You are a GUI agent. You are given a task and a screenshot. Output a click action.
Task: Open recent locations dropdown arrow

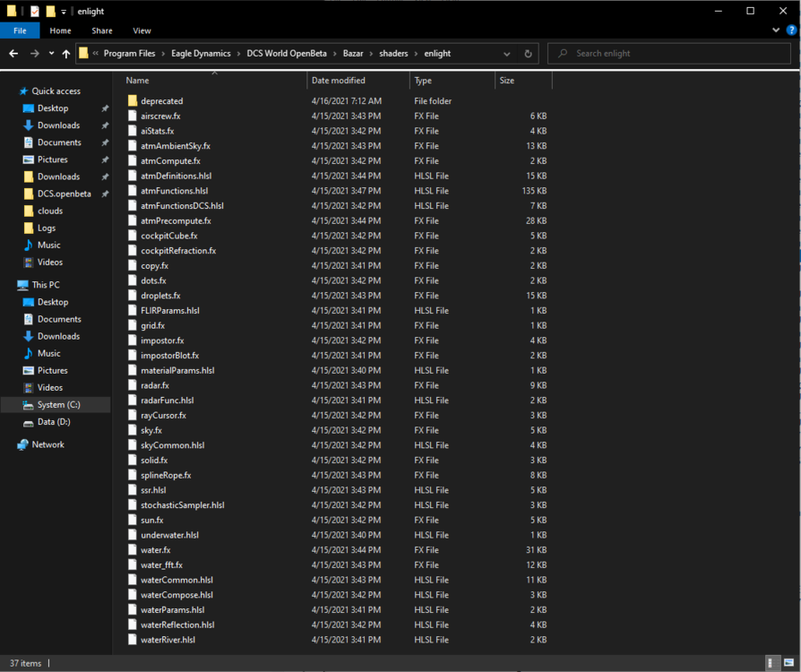pyautogui.click(x=52, y=53)
